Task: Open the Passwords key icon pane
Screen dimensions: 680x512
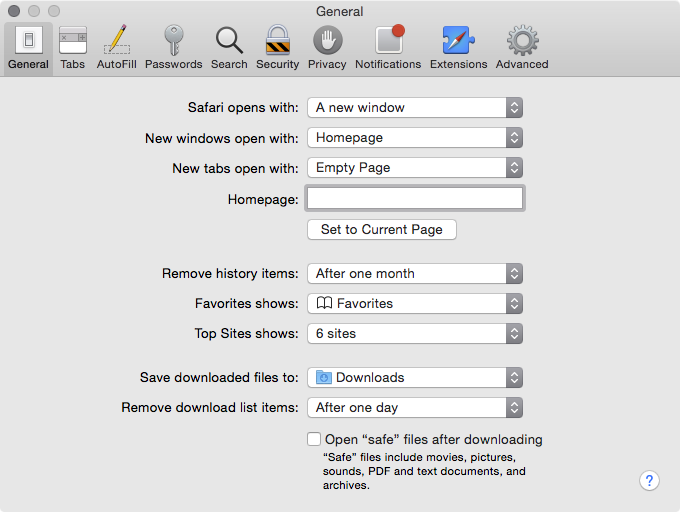Action: (173, 48)
